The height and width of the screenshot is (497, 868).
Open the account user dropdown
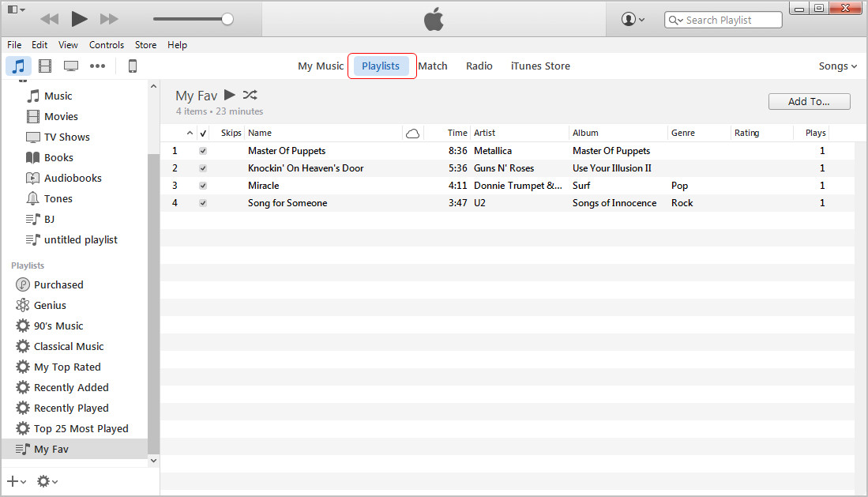pyautogui.click(x=633, y=20)
